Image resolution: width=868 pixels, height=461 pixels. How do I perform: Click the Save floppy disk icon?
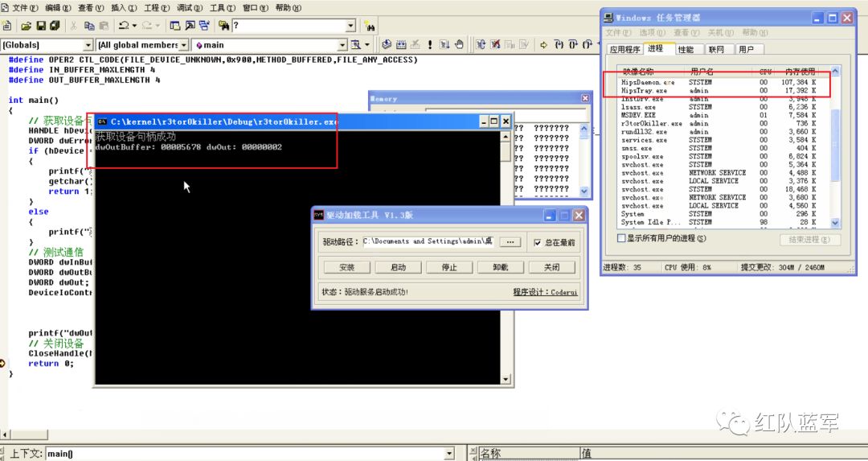(x=40, y=26)
